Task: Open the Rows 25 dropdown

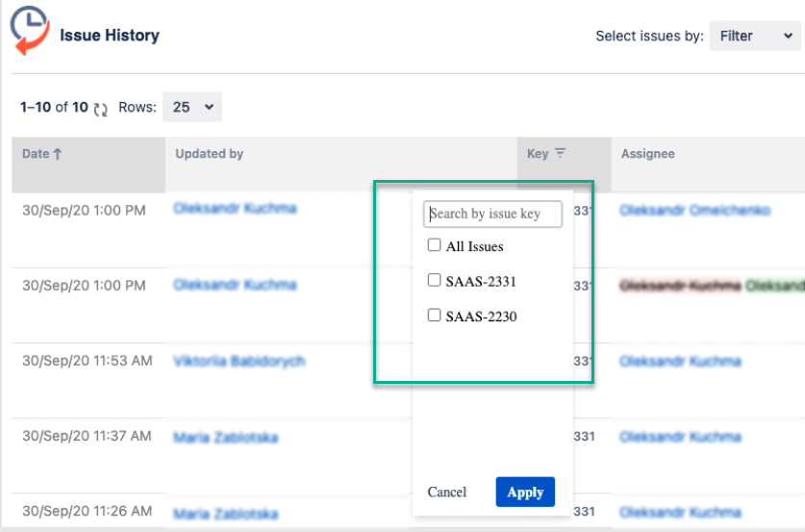Action: pyautogui.click(x=192, y=107)
